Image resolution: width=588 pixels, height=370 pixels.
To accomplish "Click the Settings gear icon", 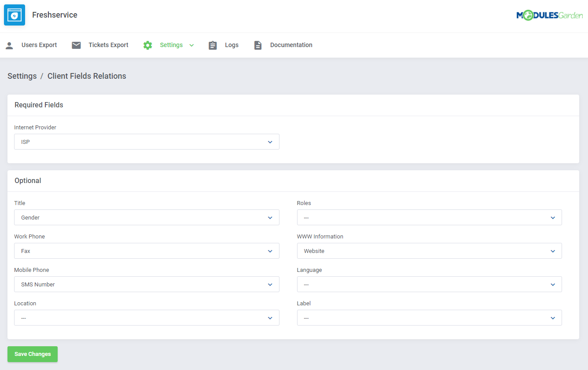I will coord(148,45).
